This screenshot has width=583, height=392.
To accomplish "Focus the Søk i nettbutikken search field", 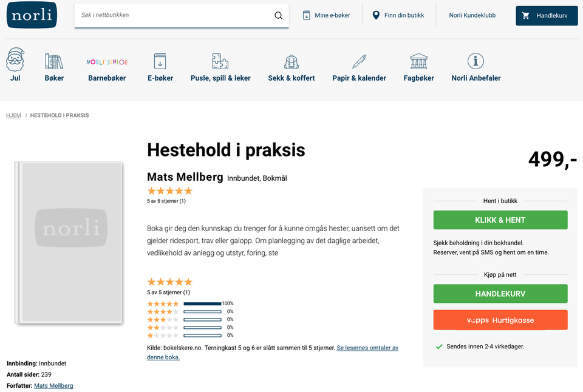I will [173, 15].
